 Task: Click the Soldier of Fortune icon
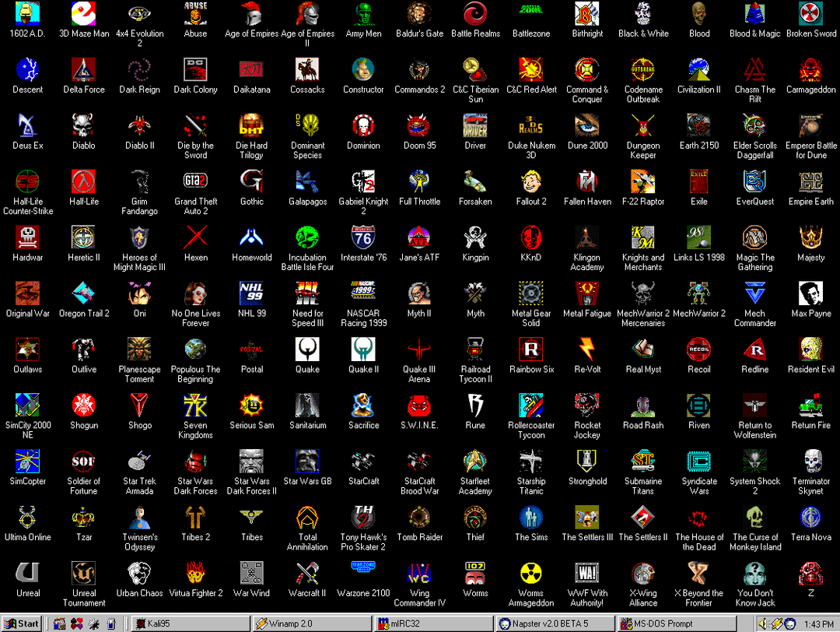[x=83, y=461]
